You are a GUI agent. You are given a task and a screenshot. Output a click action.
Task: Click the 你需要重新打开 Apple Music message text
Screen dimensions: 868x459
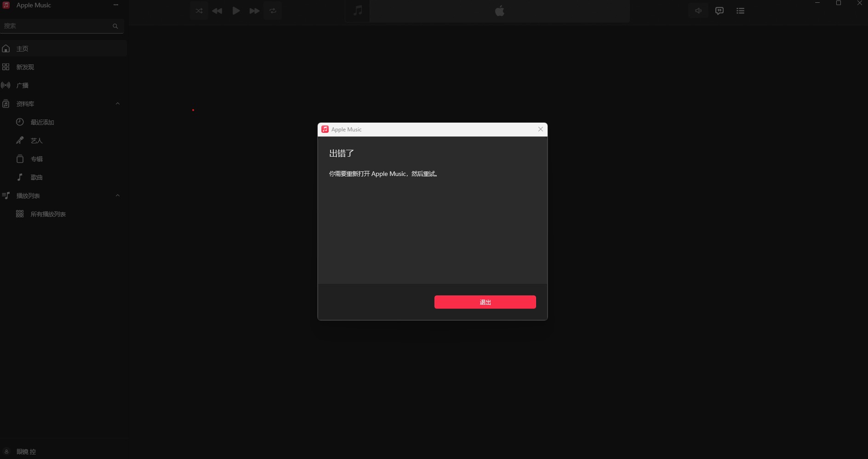[384, 174]
